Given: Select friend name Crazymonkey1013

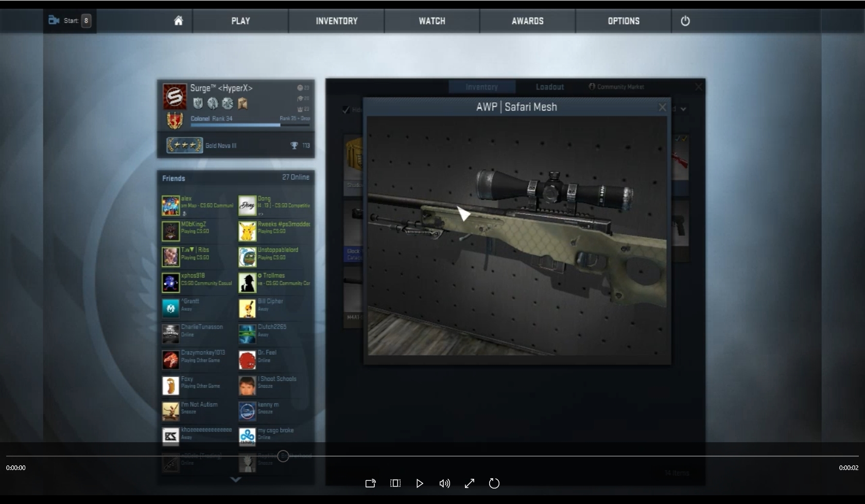Looking at the screenshot, I should 203,353.
